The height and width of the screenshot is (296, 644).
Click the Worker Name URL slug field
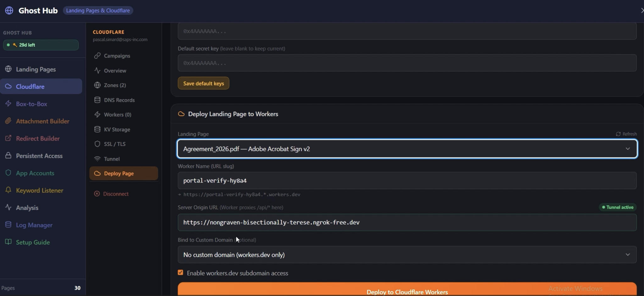407,180
